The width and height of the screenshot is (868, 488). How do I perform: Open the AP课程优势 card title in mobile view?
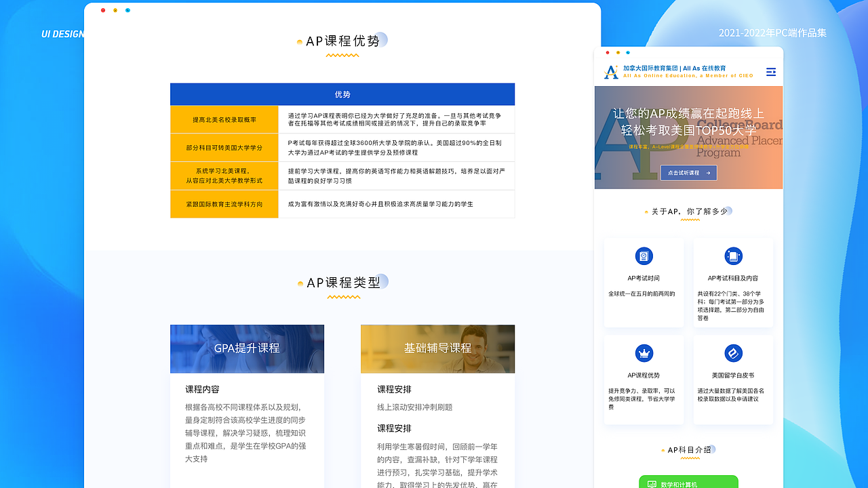644,375
